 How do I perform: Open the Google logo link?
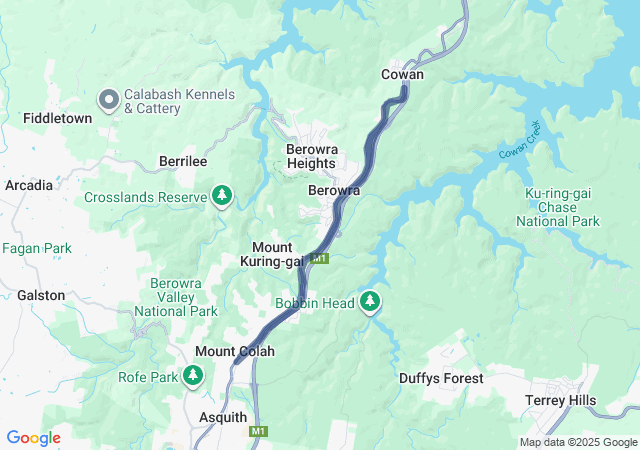point(34,438)
